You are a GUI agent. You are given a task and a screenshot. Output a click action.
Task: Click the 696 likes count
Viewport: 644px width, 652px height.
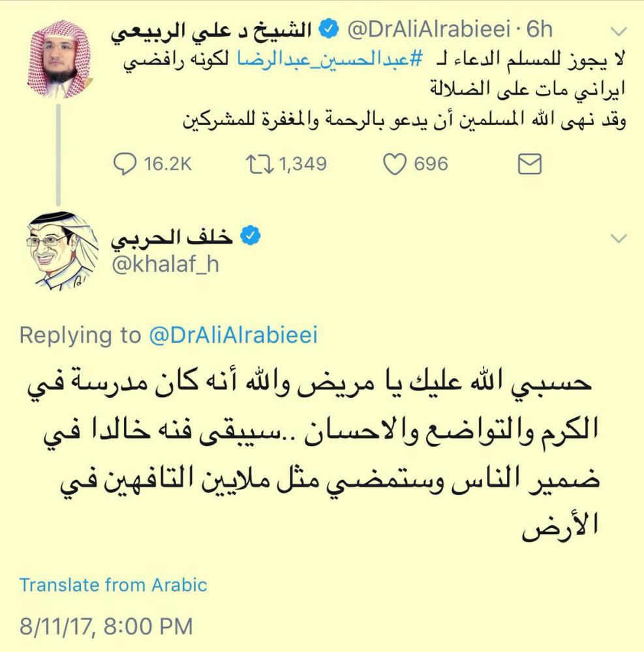[431, 164]
